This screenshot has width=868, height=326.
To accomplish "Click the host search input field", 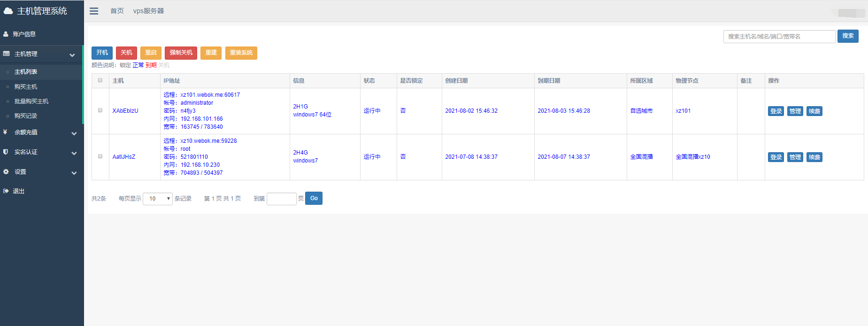I will [779, 36].
